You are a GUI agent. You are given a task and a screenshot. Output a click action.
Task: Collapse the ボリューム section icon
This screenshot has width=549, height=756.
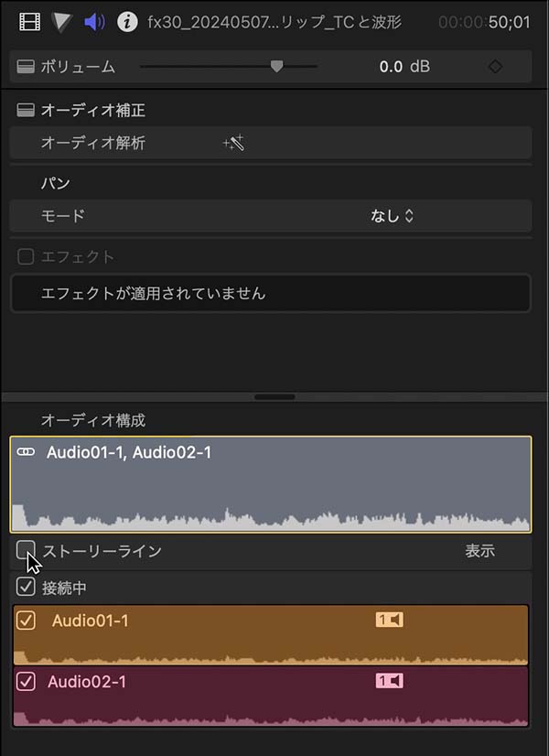tap(26, 67)
